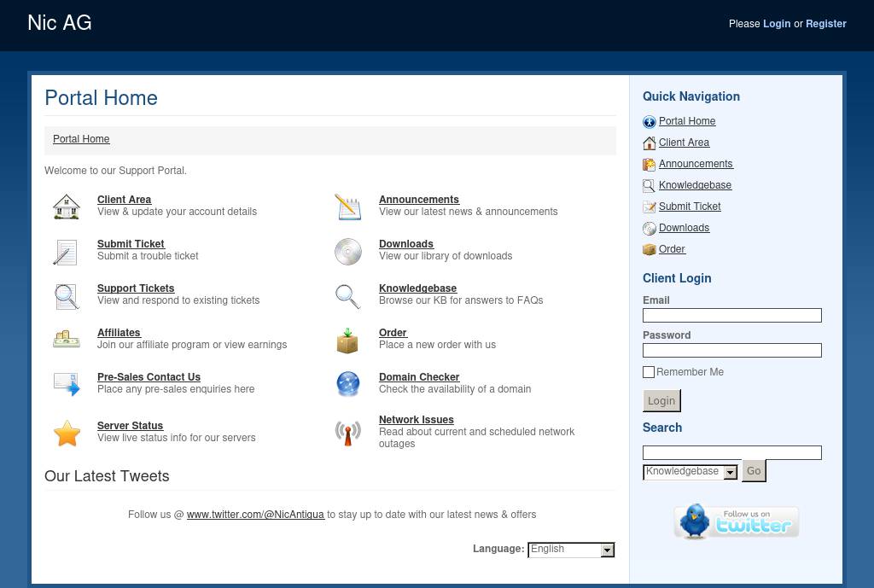The width and height of the screenshot is (874, 588).
Task: Open the Pre-Sales Contact Us link
Action: (x=149, y=377)
